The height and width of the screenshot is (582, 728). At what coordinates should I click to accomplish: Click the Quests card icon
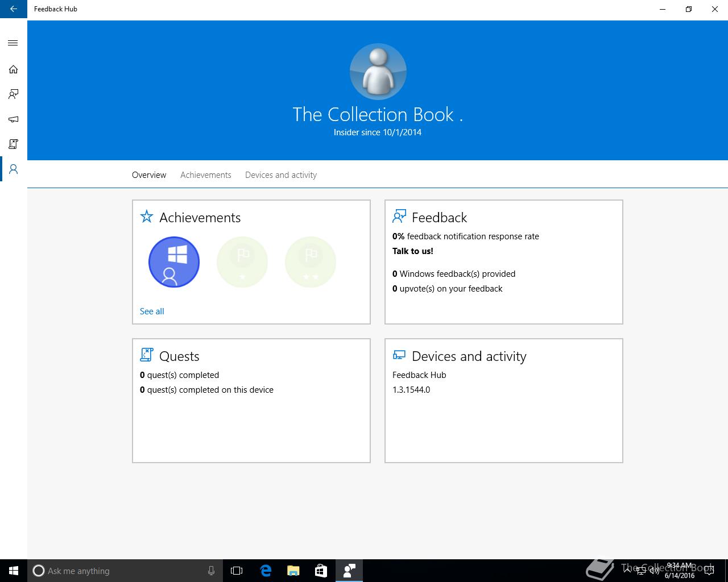pos(147,355)
